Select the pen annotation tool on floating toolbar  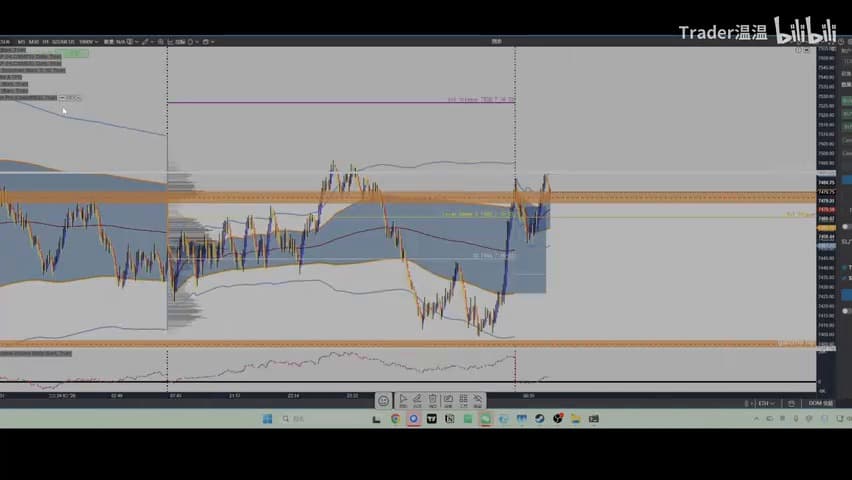point(417,401)
